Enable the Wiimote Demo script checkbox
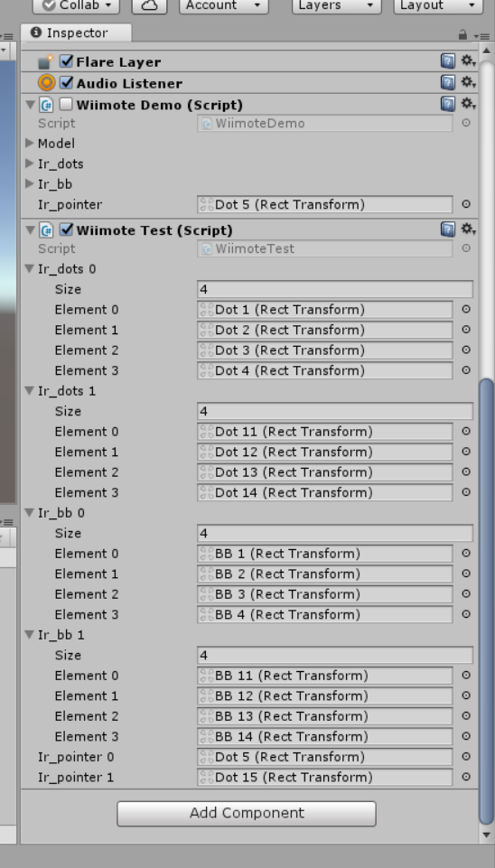 67,104
